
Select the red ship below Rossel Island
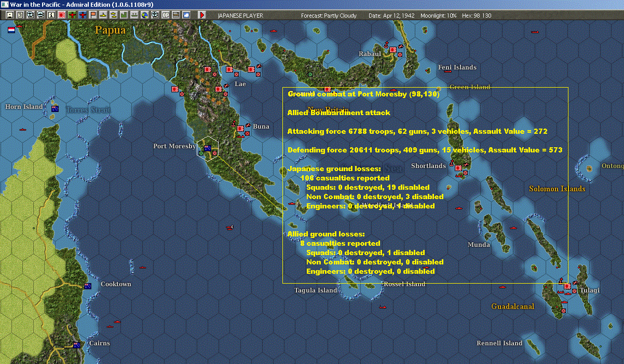[x=383, y=307]
